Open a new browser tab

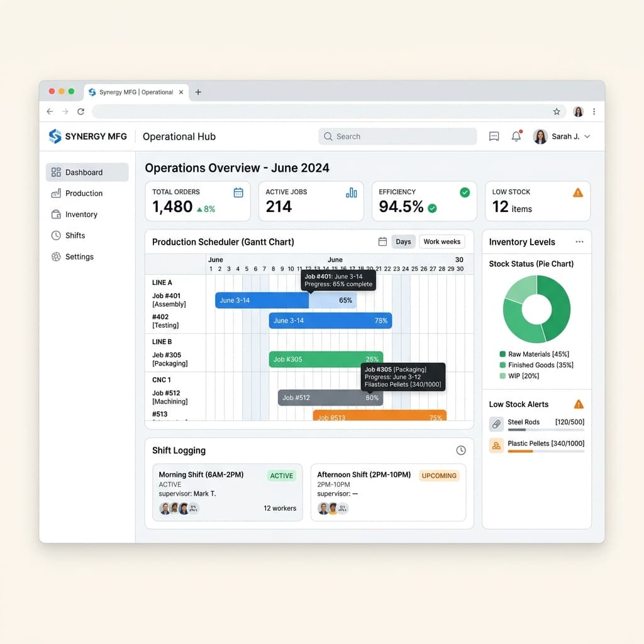point(198,92)
